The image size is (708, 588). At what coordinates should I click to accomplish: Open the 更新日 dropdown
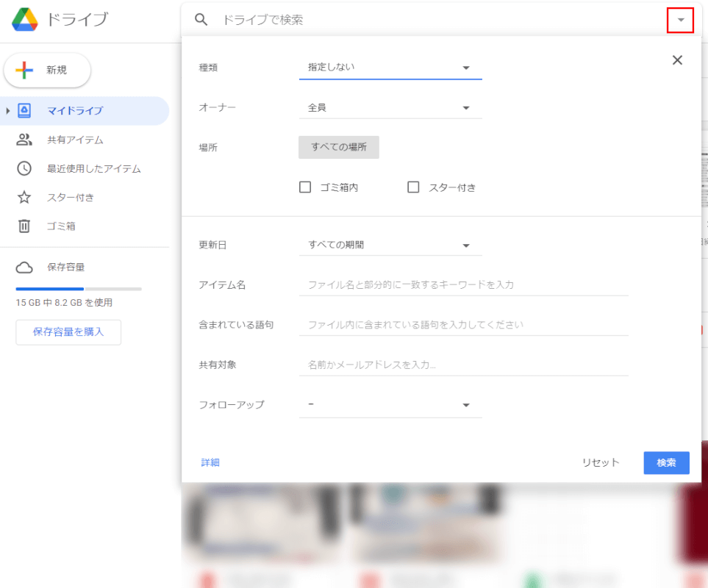466,244
